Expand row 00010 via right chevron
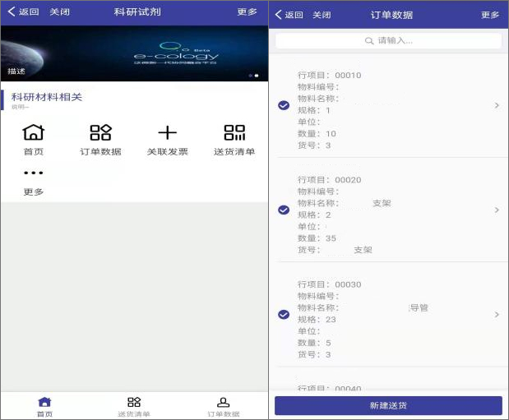 click(x=497, y=105)
